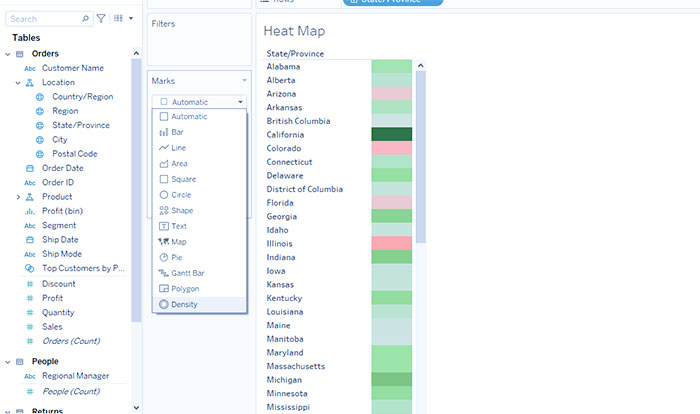Expand the Product hierarchy
Screen dimensions: 700x414
[18, 197]
